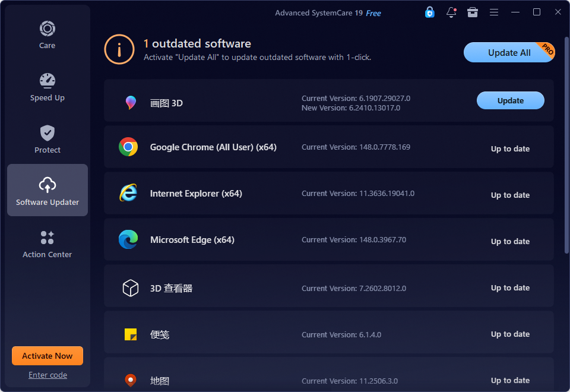Image resolution: width=570 pixels, height=392 pixels.
Task: Open the toolbox briefcase icon
Action: pos(473,12)
